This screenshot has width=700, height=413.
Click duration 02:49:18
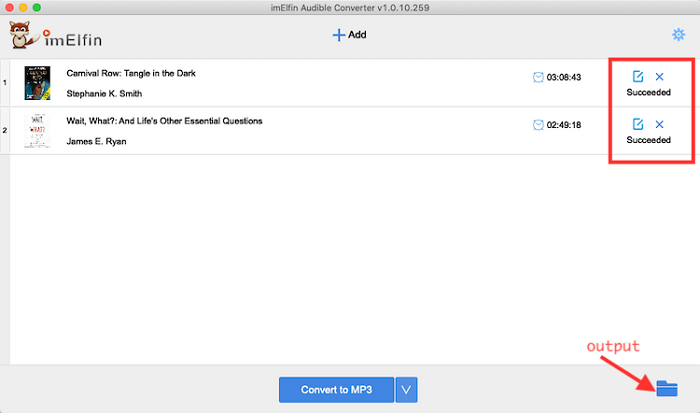[x=564, y=125]
